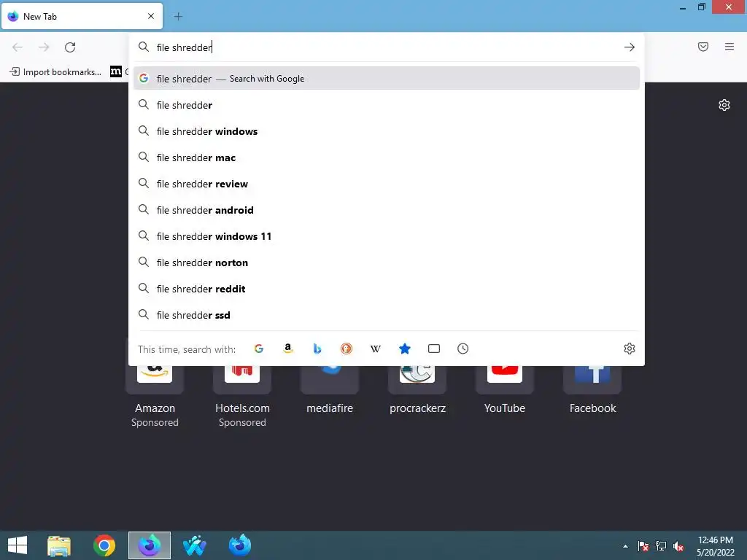Click the muted volume tray icon
Image resolution: width=747 pixels, height=560 pixels.
[678, 546]
